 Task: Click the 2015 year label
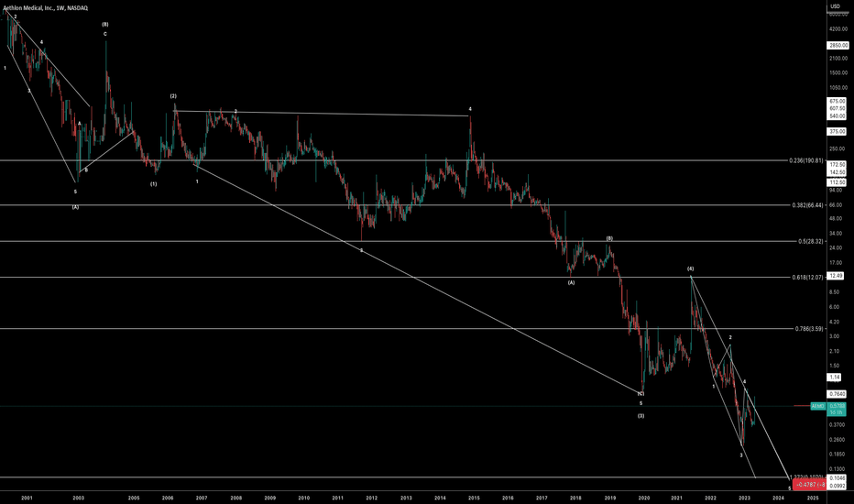[x=474, y=498]
